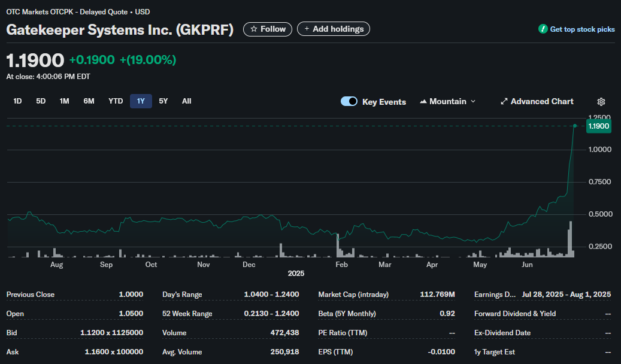The width and height of the screenshot is (621, 364).
Task: Click the tallest volume bar in late June
Action: [x=571, y=239]
